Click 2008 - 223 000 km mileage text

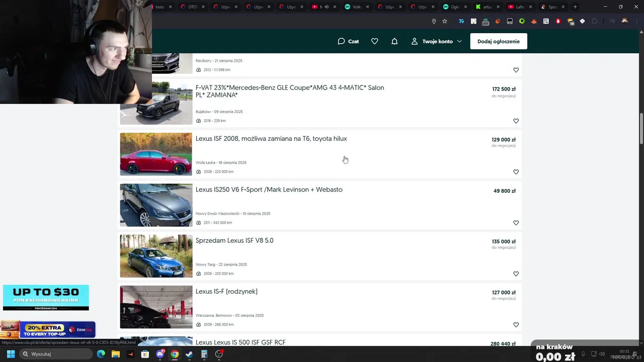point(218,172)
